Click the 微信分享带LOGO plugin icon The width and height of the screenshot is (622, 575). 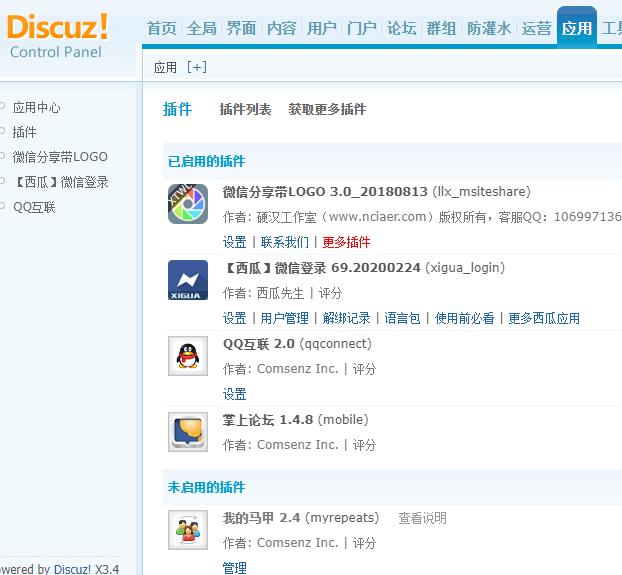pos(188,204)
